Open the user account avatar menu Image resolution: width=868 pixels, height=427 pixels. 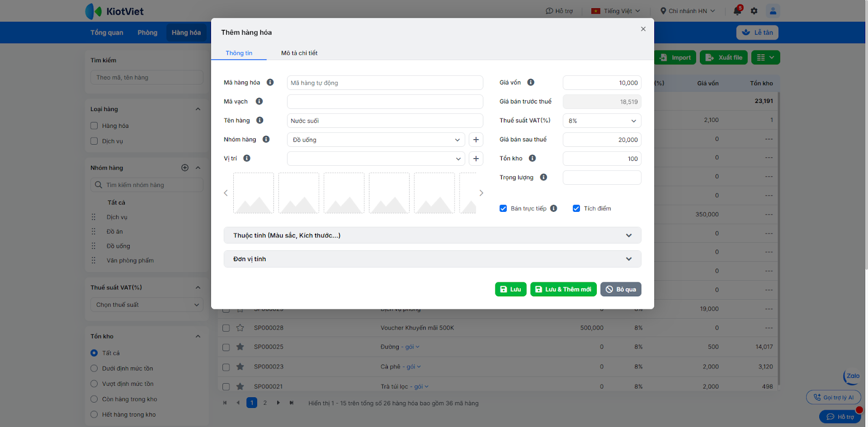[773, 11]
